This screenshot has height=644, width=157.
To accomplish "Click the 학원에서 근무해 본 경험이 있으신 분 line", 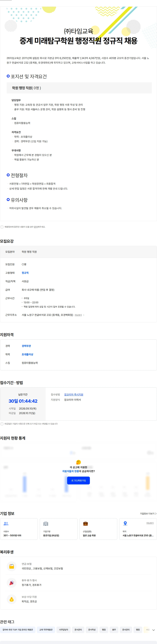I will point(33,155).
